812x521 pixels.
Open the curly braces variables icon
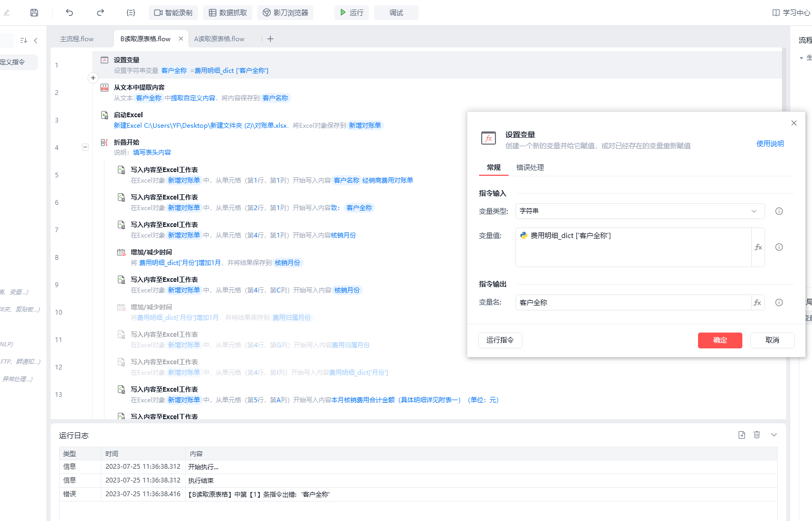click(131, 13)
